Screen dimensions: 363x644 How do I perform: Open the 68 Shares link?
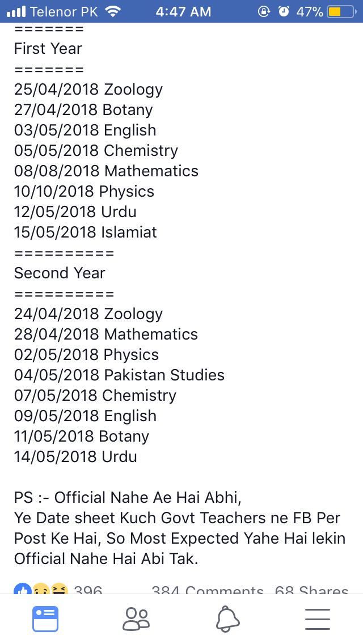pos(311,590)
